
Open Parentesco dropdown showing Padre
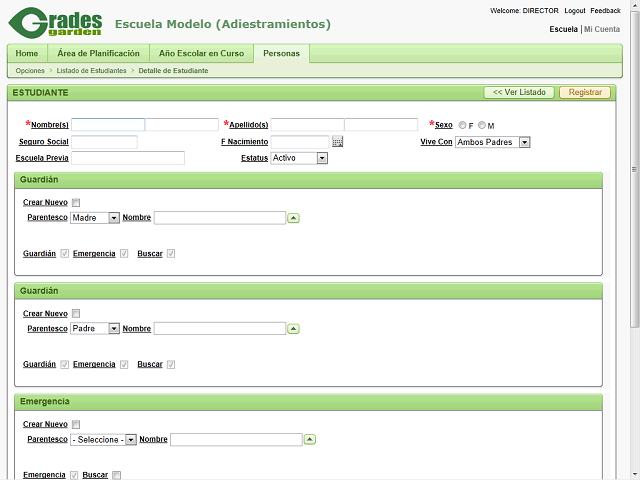tap(95, 329)
